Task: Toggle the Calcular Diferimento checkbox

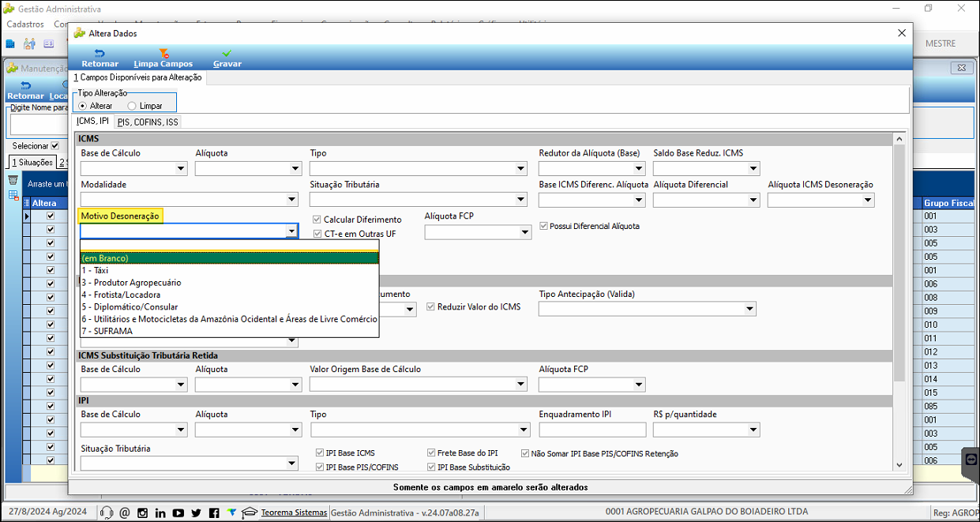Action: pos(317,220)
